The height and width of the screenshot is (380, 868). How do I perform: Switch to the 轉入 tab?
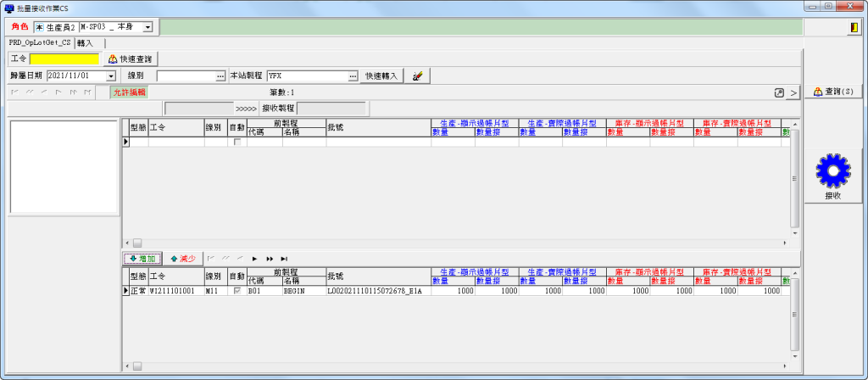(x=85, y=42)
